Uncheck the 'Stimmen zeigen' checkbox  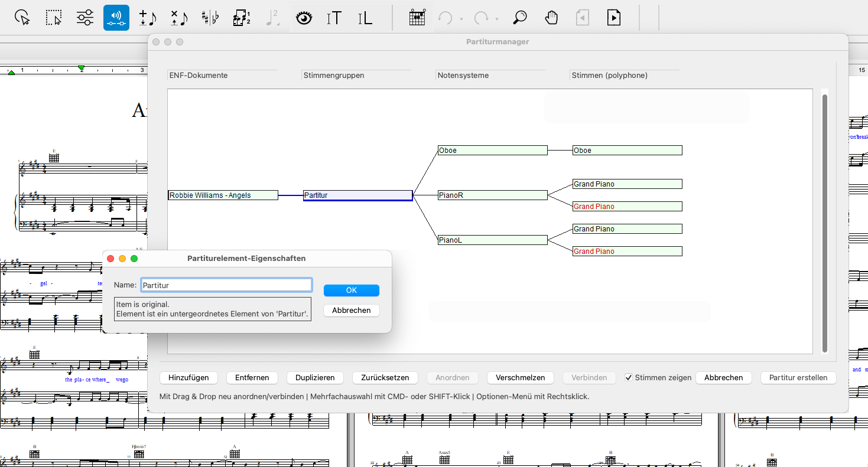[629, 378]
